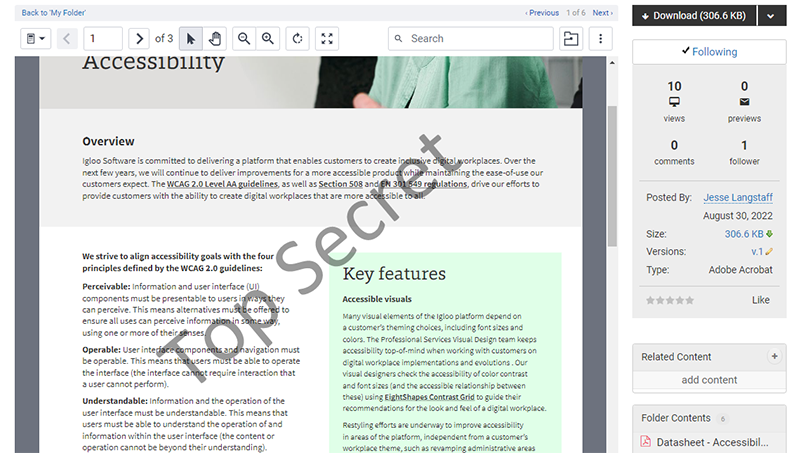Click the previews envelope icon
The image size is (800, 453).
click(744, 102)
